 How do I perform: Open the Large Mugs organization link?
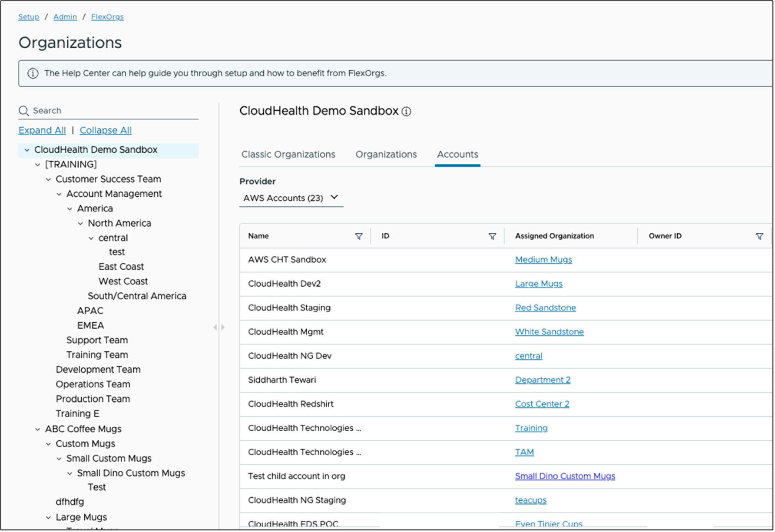[539, 284]
